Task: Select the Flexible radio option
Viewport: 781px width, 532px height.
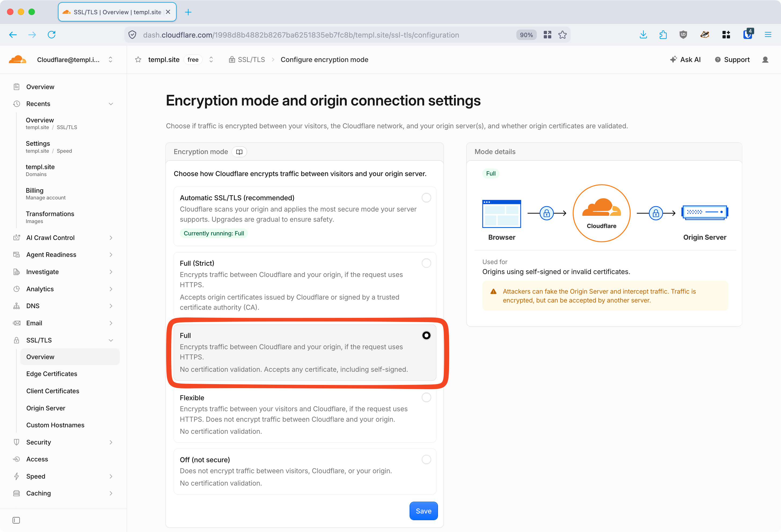Action: (426, 398)
